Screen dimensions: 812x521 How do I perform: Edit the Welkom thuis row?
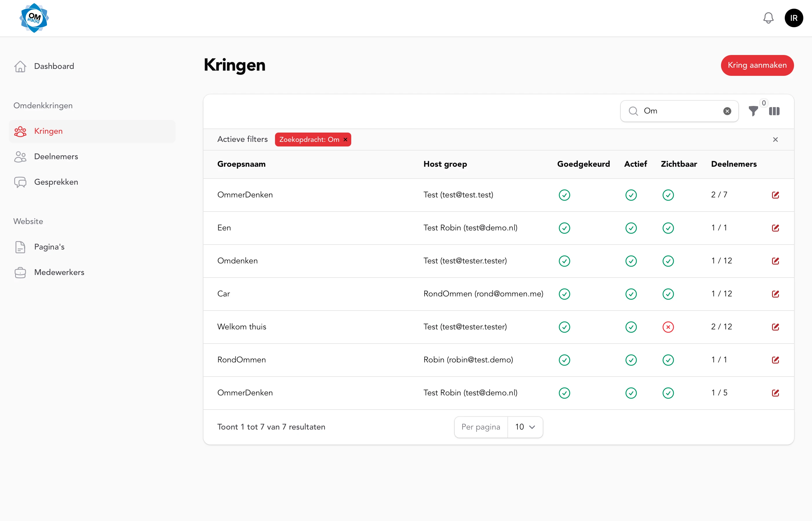pos(775,327)
